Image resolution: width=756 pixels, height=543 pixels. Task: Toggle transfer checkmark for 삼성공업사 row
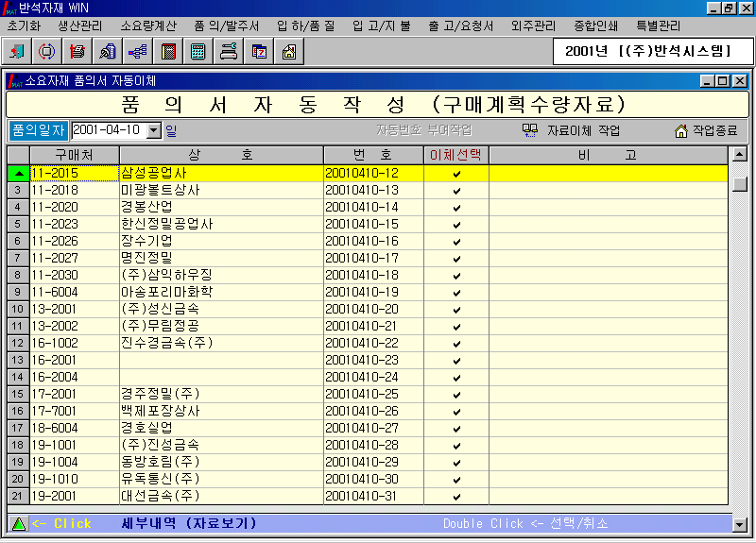456,174
